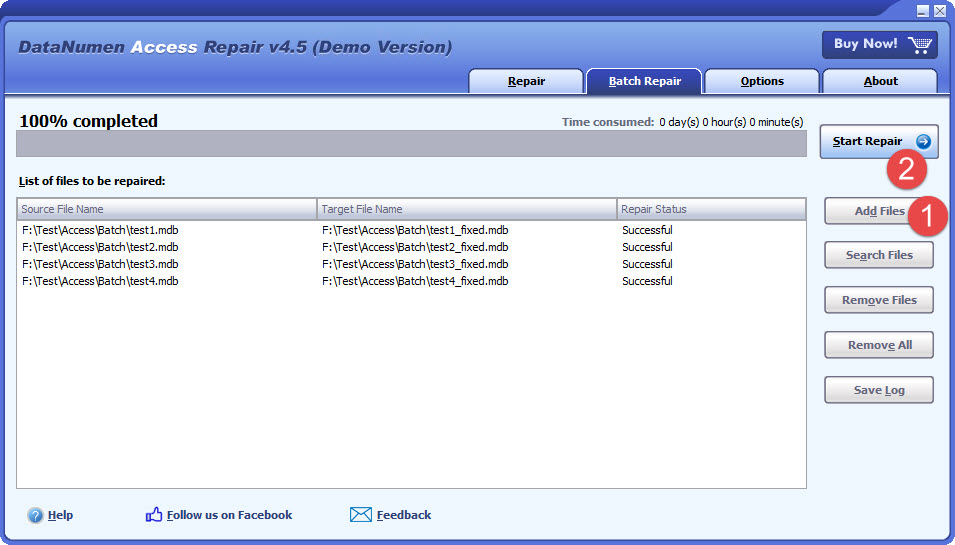
Task: Select the test3.mdb row in file list
Action: point(100,264)
